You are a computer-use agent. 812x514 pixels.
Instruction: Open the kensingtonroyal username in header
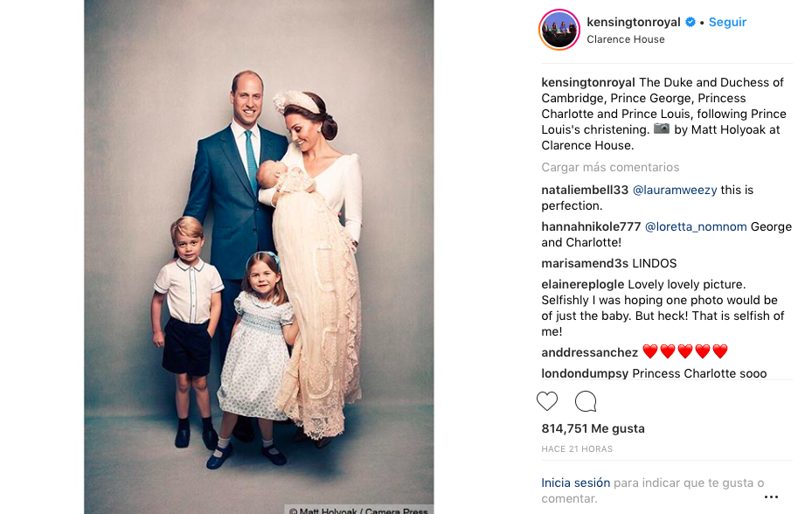point(634,22)
